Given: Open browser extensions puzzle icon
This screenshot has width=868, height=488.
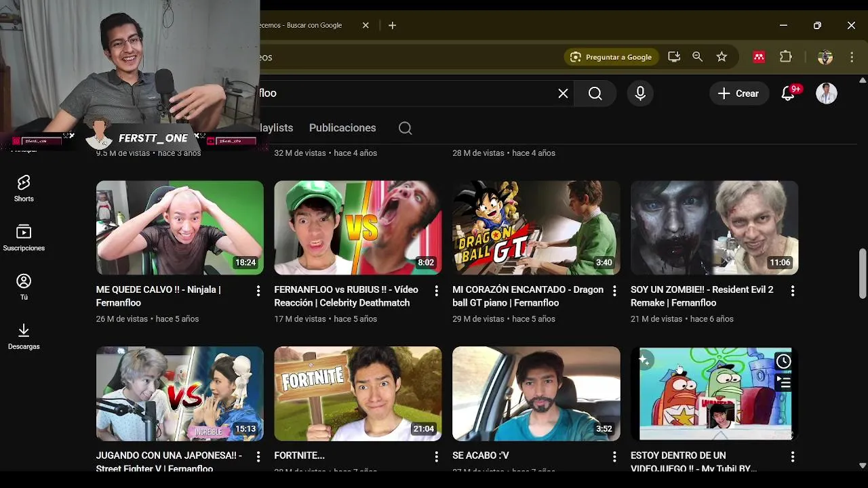Looking at the screenshot, I should click(785, 57).
